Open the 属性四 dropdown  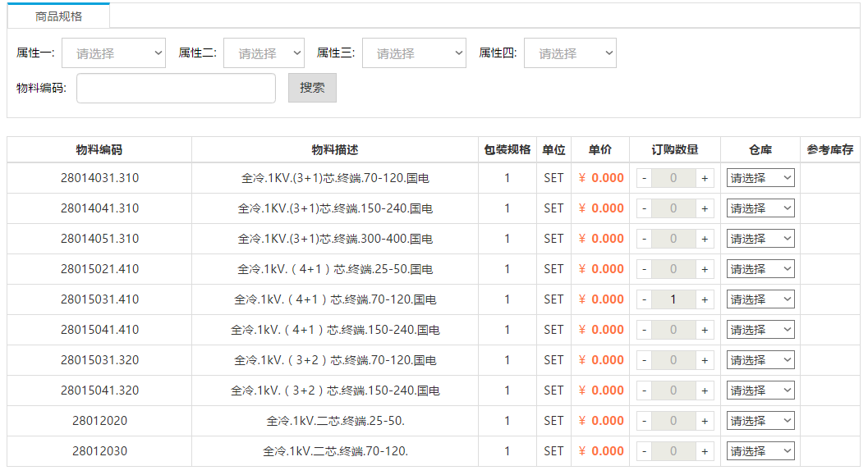point(570,53)
